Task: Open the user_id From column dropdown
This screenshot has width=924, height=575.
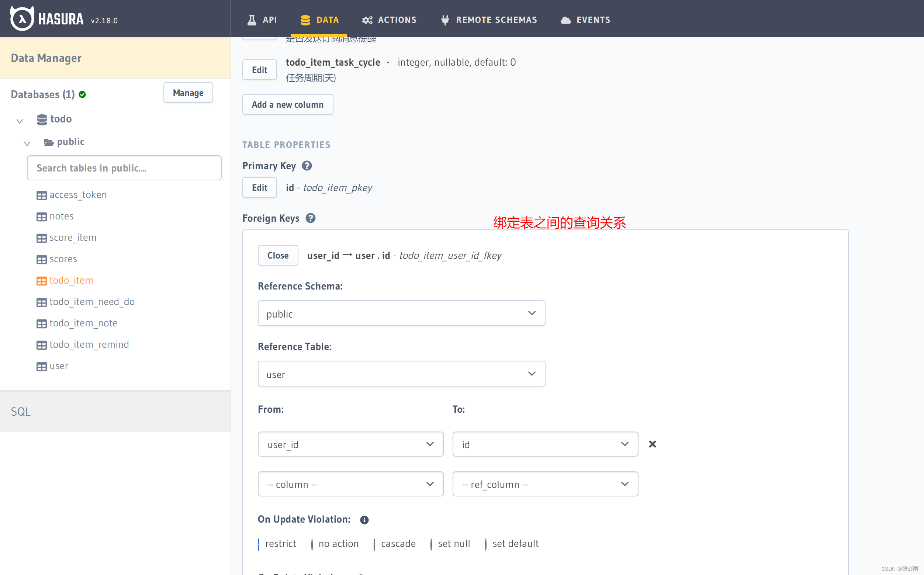Action: point(350,444)
